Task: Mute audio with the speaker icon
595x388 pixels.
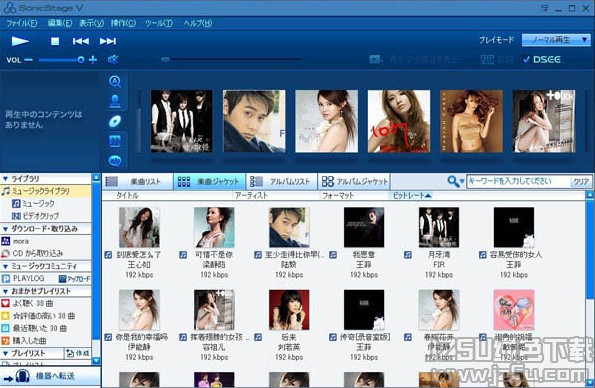Action: point(113,60)
